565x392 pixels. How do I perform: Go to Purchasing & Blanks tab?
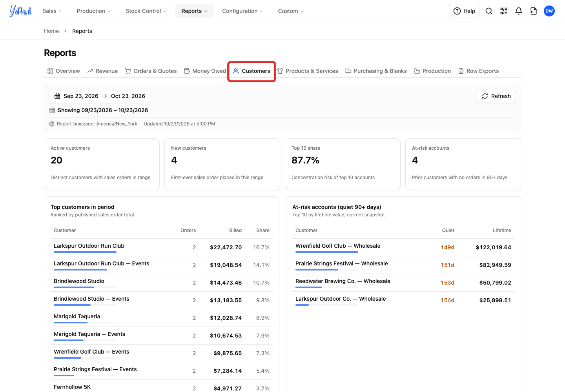point(376,71)
